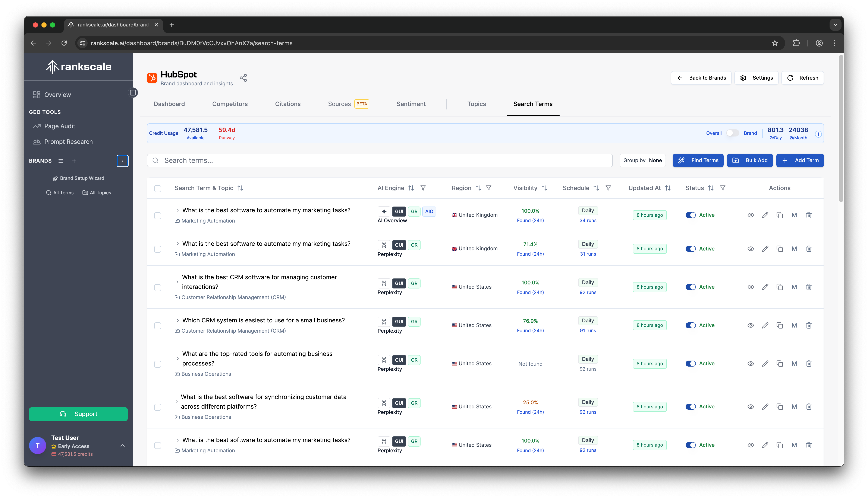Disable the Active toggle in first row
868x498 pixels.
pos(691,215)
